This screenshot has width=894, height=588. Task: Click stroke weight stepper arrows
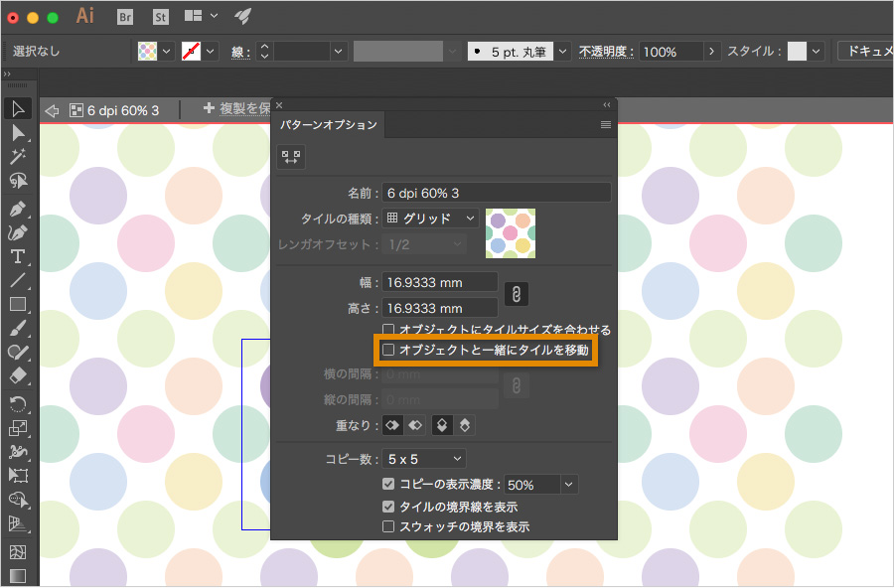click(x=264, y=52)
